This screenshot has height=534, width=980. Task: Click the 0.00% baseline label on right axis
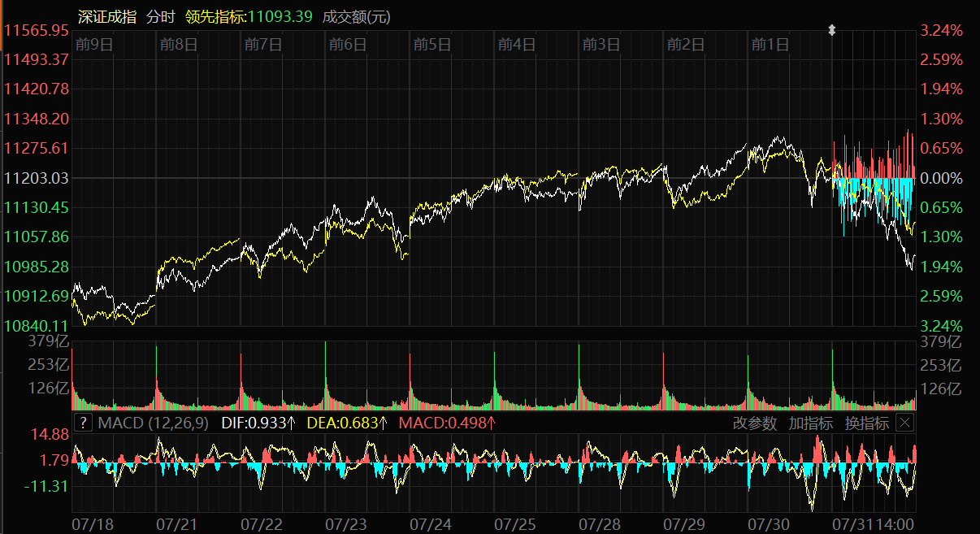[x=941, y=178]
